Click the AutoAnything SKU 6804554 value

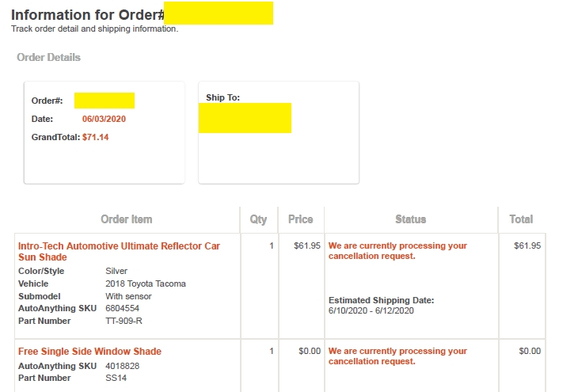pyautogui.click(x=122, y=308)
